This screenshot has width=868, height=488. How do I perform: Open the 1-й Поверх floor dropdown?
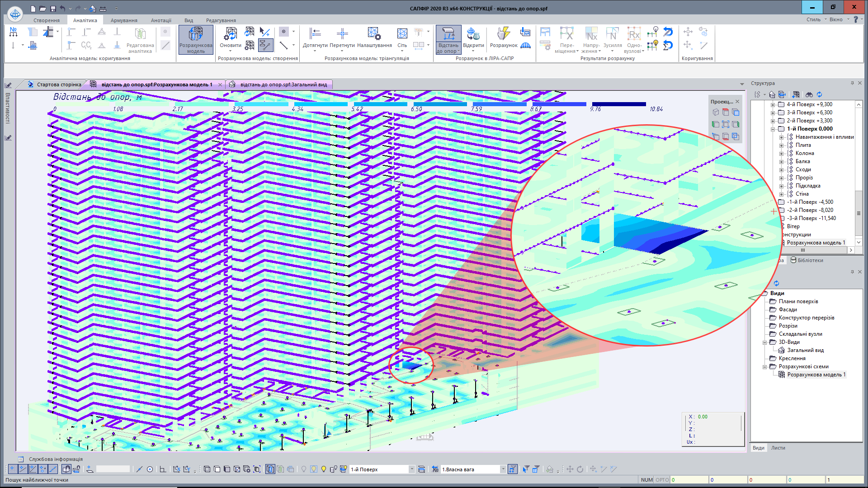[411, 469]
